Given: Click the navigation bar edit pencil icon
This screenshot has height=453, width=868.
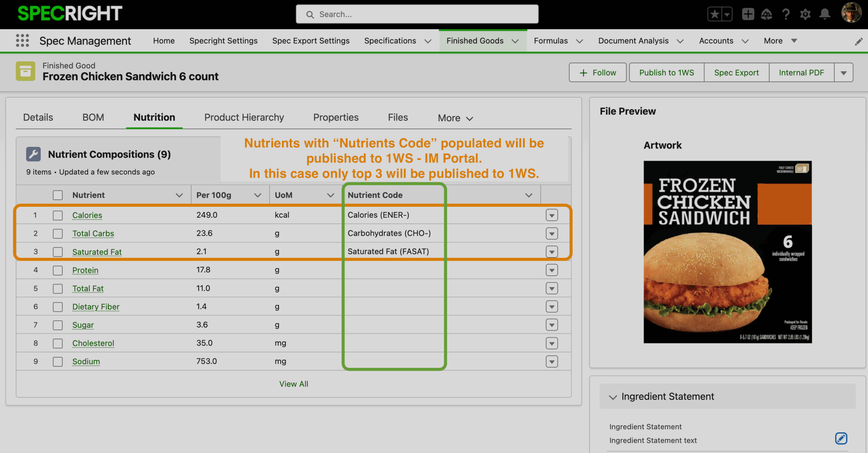Looking at the screenshot, I should [859, 41].
